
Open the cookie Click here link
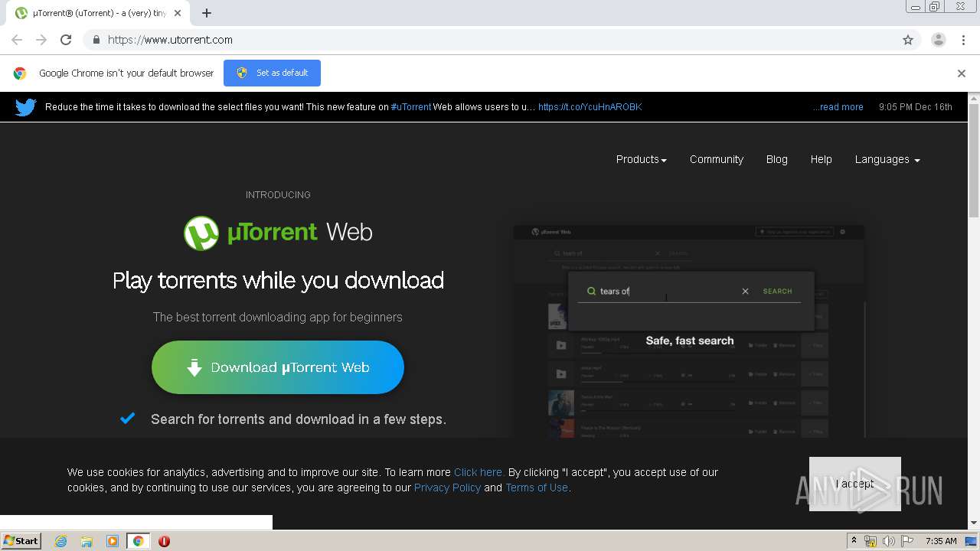point(479,472)
